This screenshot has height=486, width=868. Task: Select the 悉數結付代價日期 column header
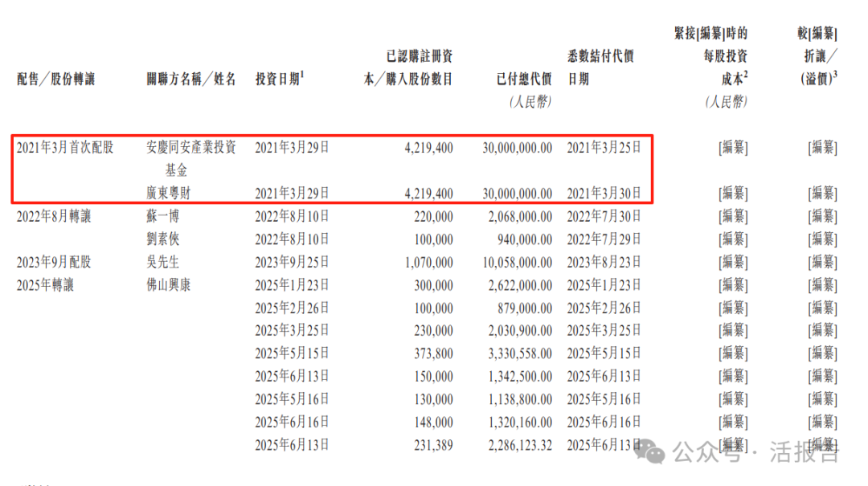tap(600, 67)
